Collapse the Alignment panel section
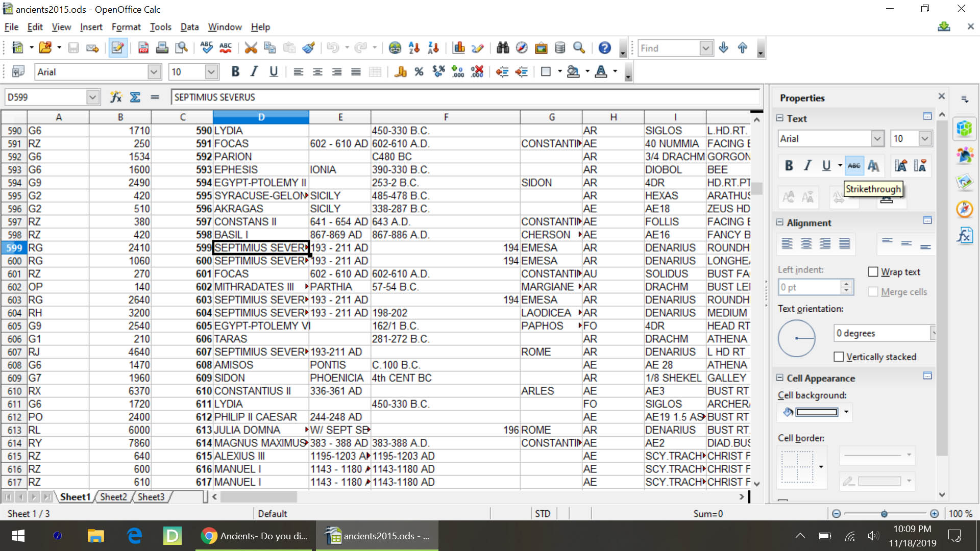The image size is (980, 551). click(x=779, y=222)
